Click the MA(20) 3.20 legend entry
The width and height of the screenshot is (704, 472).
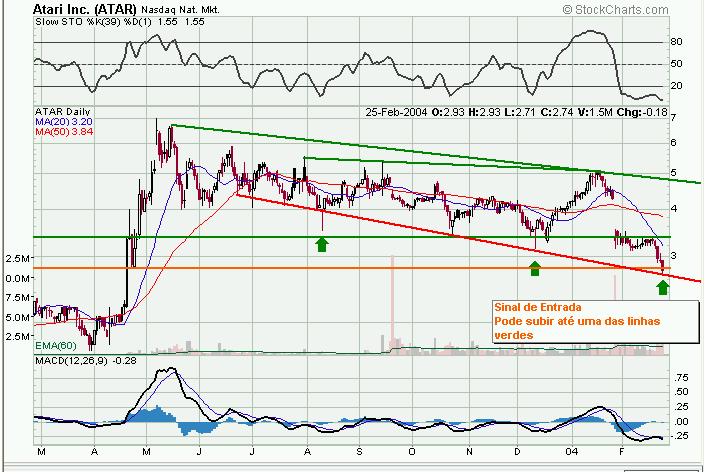pos(64,122)
